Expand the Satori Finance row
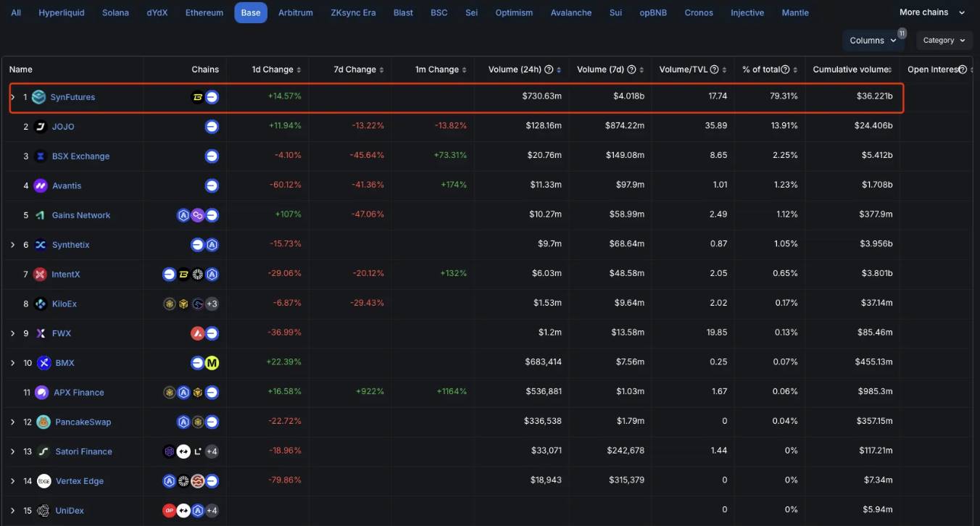 tap(12, 451)
